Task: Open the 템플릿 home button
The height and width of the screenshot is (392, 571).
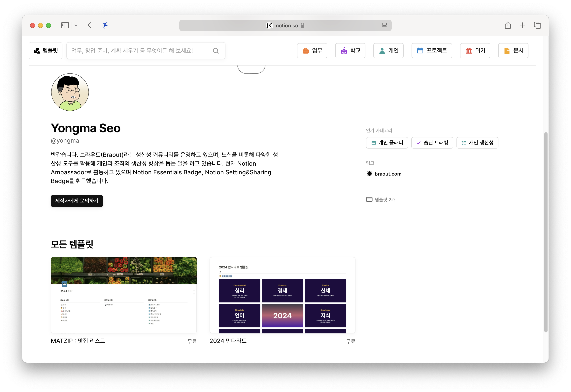Action: click(x=46, y=51)
